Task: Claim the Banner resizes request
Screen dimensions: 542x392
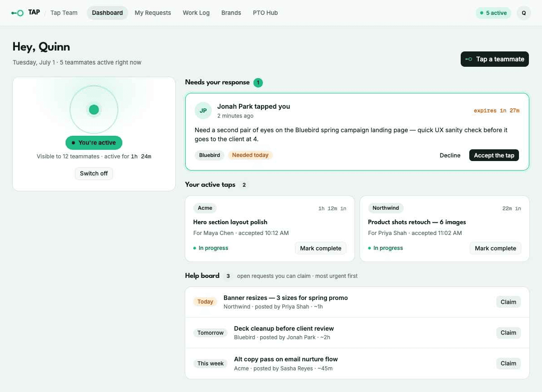Action: [508, 302]
